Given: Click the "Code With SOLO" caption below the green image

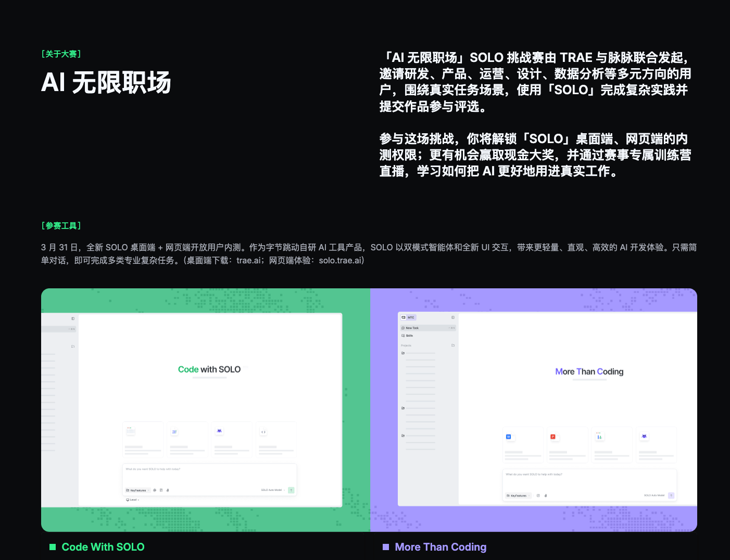Looking at the screenshot, I should [103, 547].
